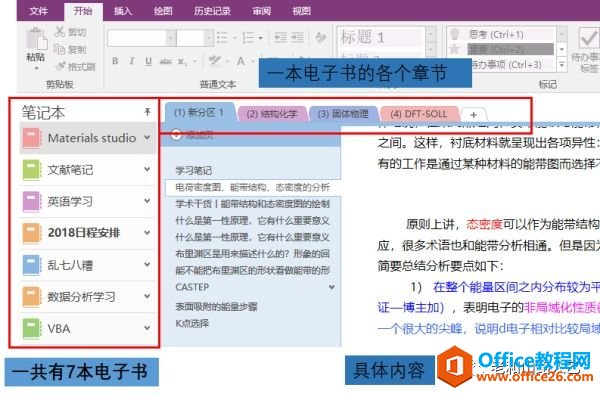
Task: Click the orange 2018日程安排 notebook icon
Action: point(32,233)
